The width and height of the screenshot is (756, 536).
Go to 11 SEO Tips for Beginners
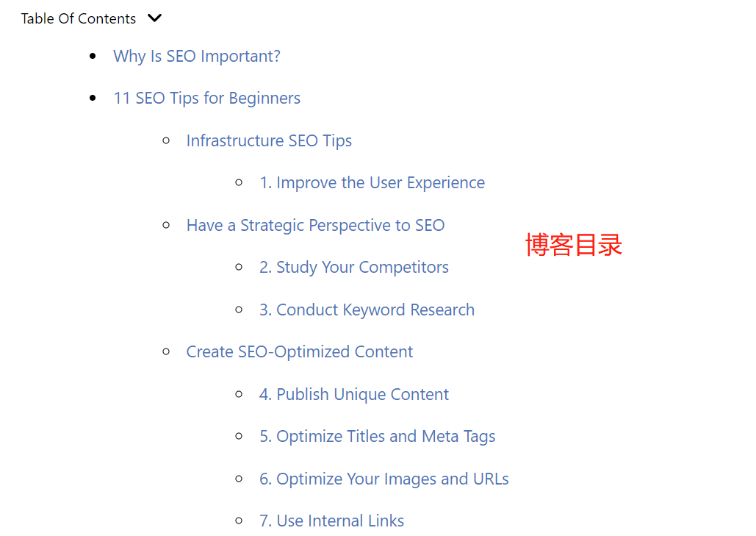click(x=207, y=98)
